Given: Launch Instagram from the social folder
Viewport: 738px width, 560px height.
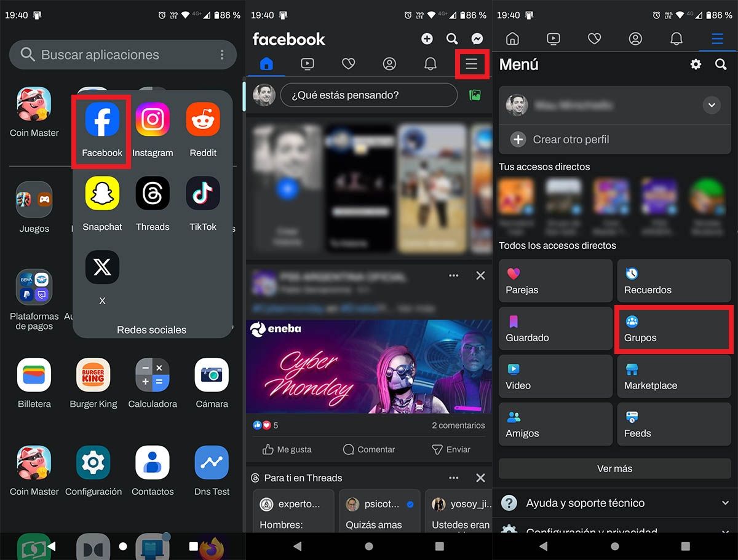Looking at the screenshot, I should click(153, 120).
